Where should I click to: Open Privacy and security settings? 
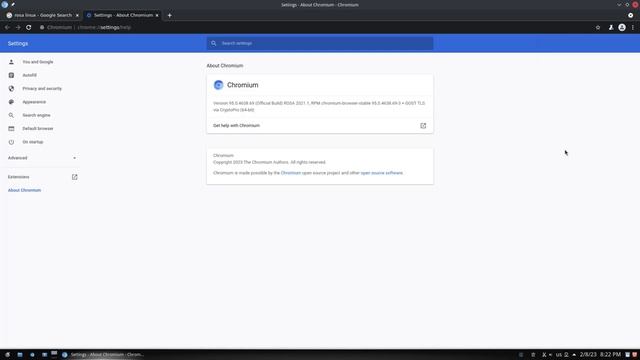[42, 89]
